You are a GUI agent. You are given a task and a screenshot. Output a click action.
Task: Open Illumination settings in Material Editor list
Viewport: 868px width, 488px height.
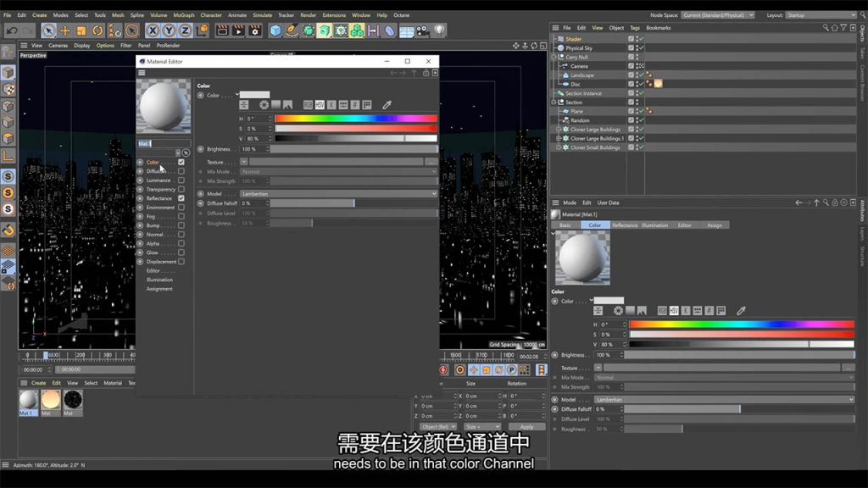point(159,280)
